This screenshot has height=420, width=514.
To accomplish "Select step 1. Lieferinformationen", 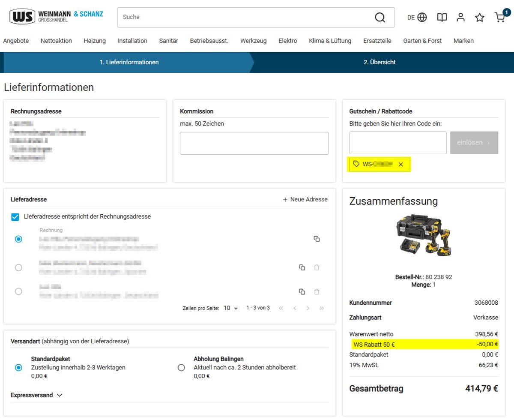I will tap(129, 62).
